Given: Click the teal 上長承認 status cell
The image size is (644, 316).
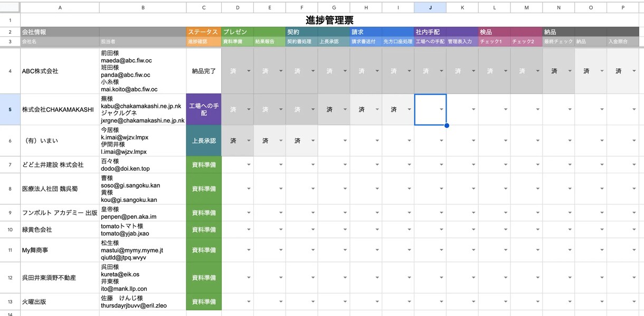Looking at the screenshot, I should pos(204,141).
